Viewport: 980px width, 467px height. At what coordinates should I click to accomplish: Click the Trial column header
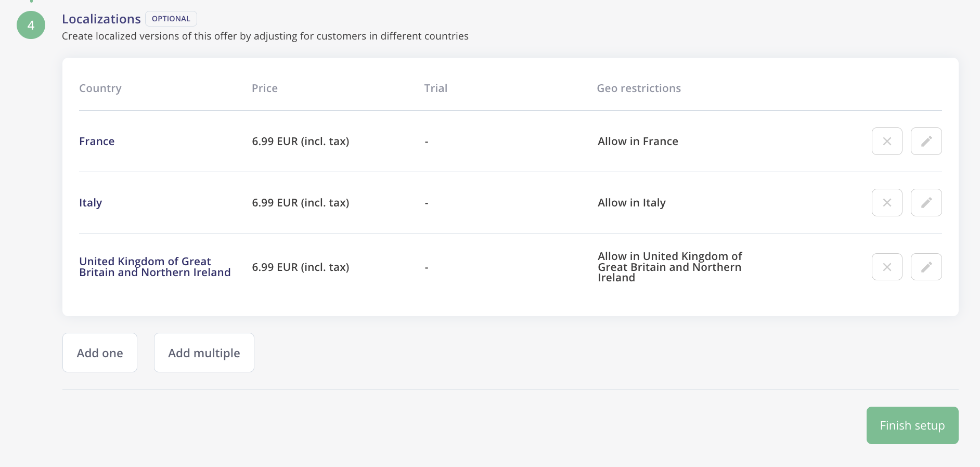point(436,88)
